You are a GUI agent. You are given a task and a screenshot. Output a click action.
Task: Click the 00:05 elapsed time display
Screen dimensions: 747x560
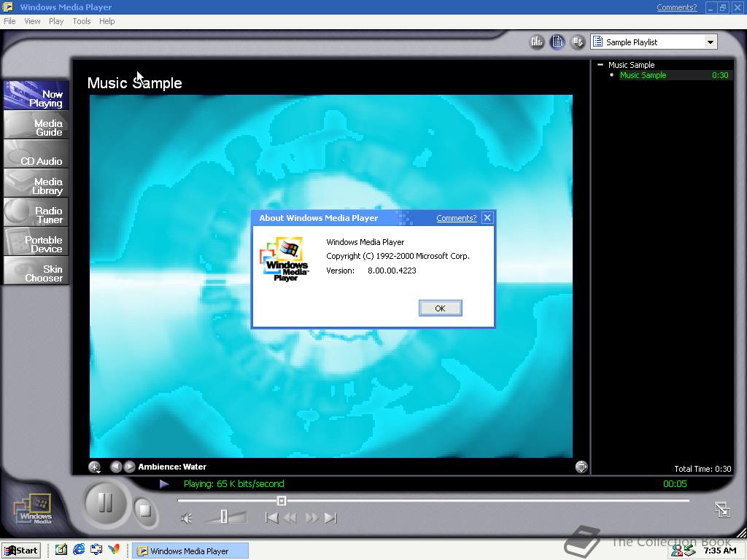pyautogui.click(x=675, y=484)
